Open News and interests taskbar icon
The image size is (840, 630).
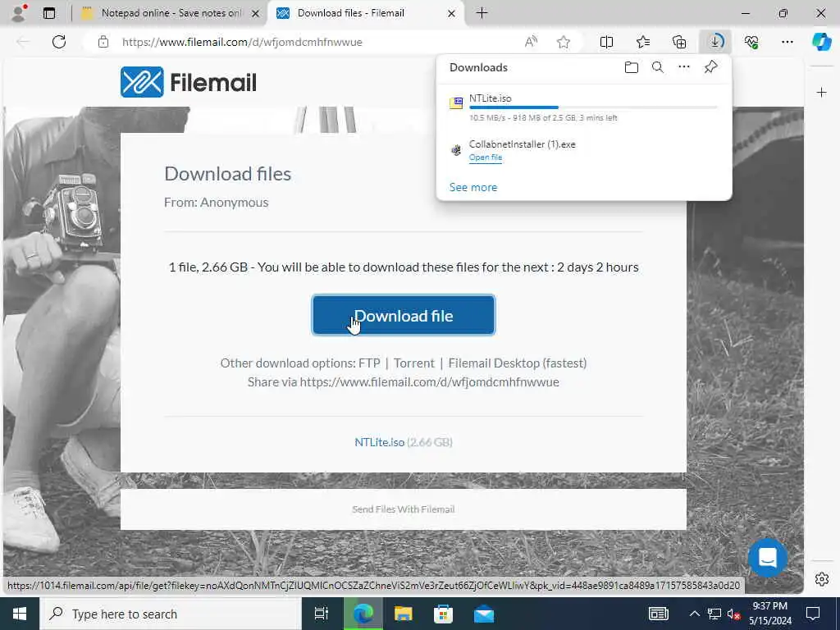click(x=658, y=614)
